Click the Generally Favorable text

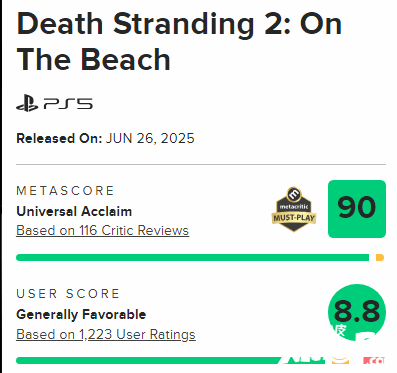[x=81, y=314]
